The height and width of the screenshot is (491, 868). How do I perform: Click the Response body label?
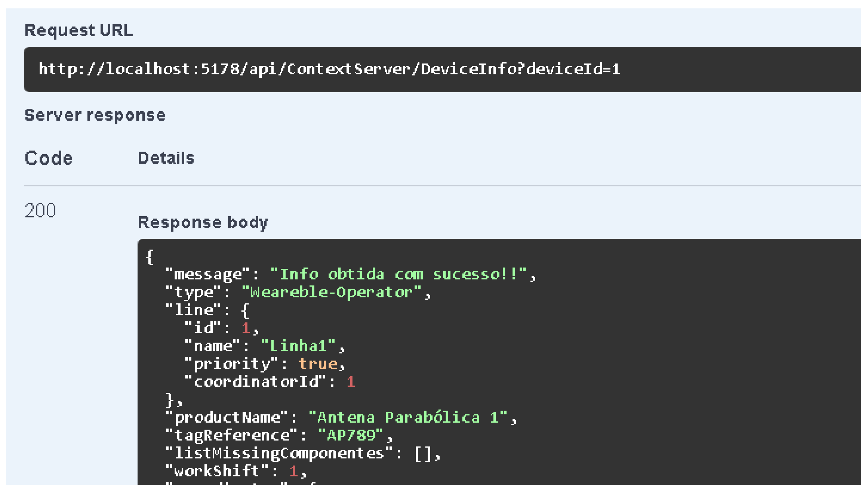(x=202, y=223)
